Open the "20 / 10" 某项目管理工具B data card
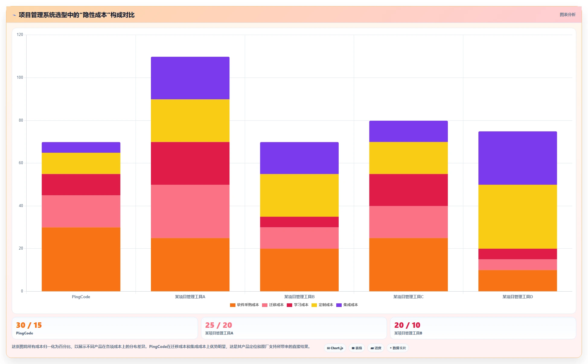Viewport: 588px width, 364px height. 483,328
